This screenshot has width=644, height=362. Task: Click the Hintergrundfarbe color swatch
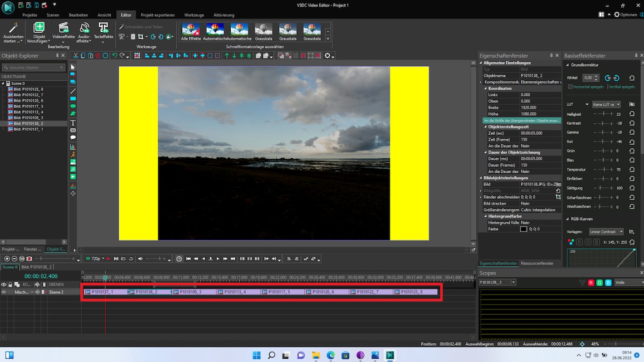pos(523,228)
